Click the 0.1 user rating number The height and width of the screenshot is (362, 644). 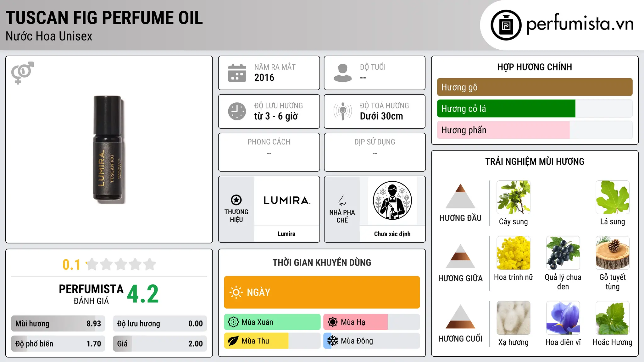click(71, 265)
